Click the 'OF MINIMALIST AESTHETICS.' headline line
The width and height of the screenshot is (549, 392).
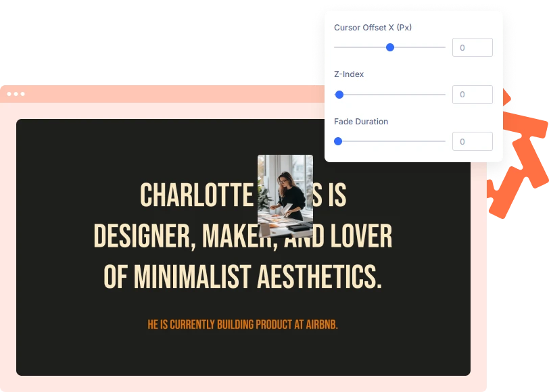tap(243, 276)
